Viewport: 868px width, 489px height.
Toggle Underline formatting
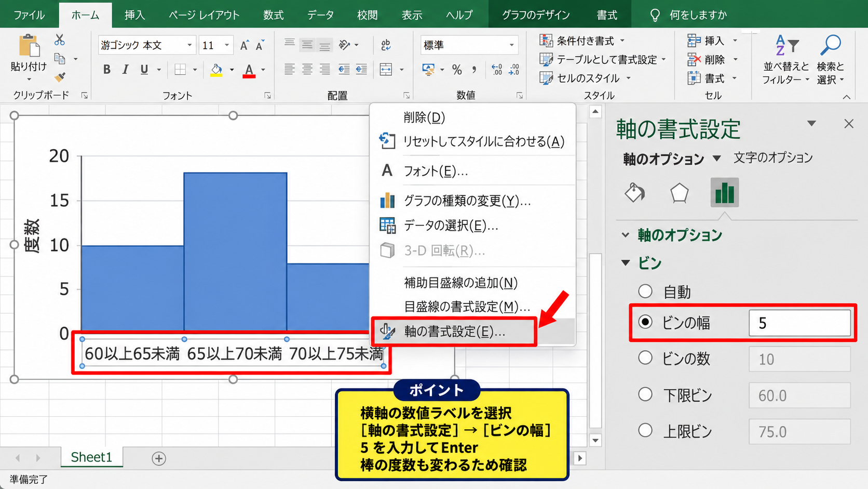pos(144,70)
